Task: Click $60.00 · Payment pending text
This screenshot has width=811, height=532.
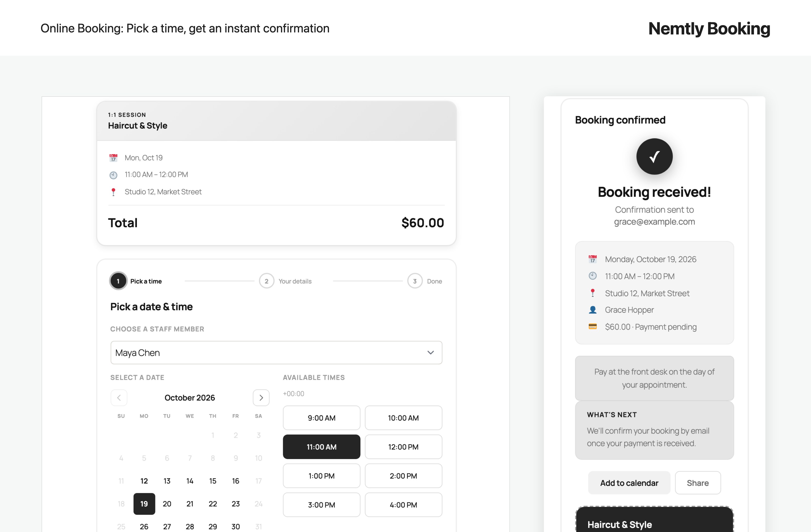Action: point(651,327)
